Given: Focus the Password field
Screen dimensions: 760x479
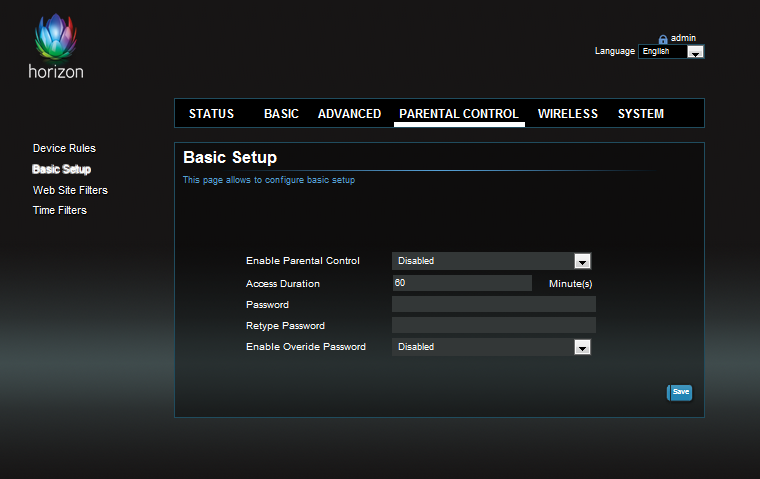Looking at the screenshot, I should point(494,304).
